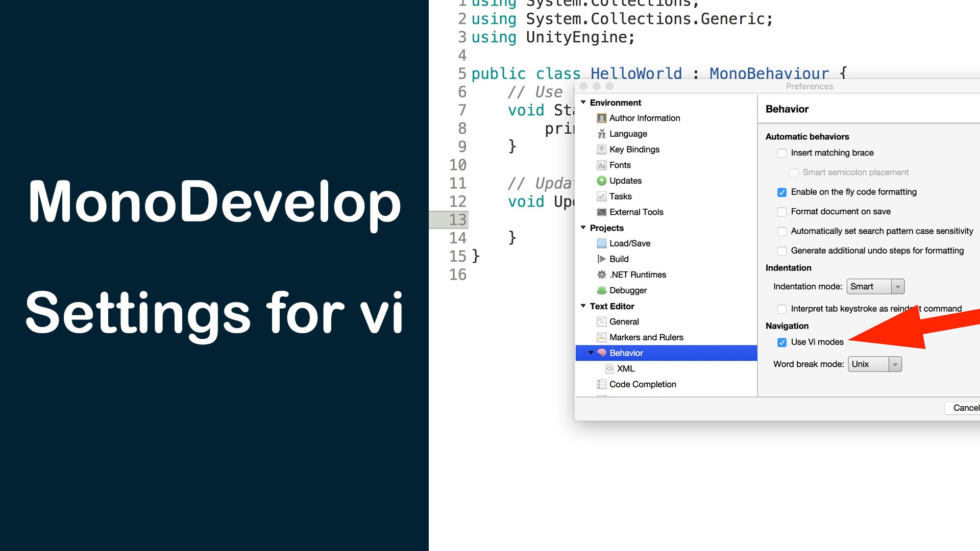Screen dimensions: 980x551
Task: Click the Fonts settings icon
Action: 602,165
